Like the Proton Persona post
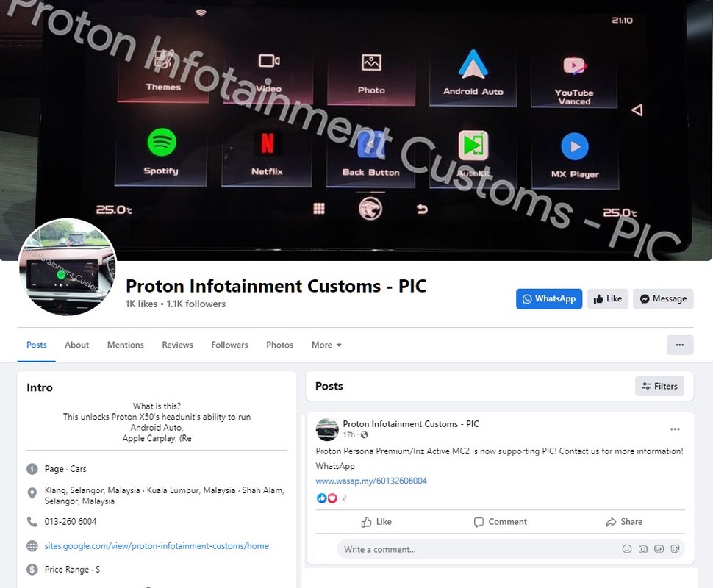The image size is (713, 588). tap(376, 522)
